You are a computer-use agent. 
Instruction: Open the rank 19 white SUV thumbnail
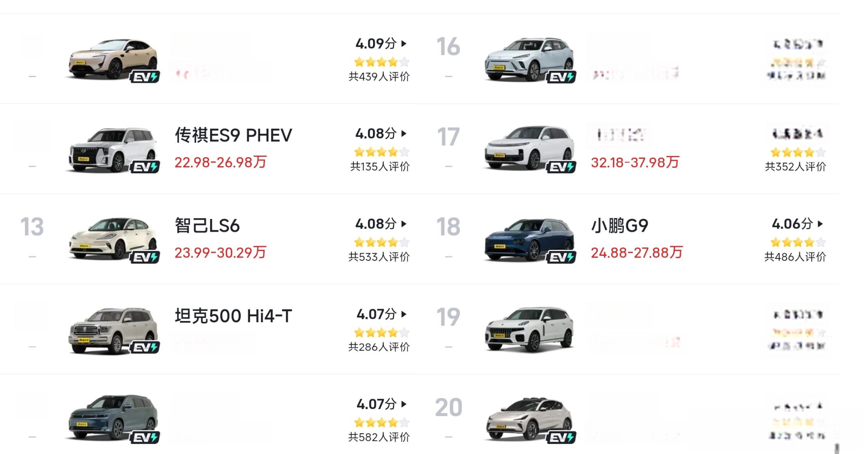coord(529,329)
